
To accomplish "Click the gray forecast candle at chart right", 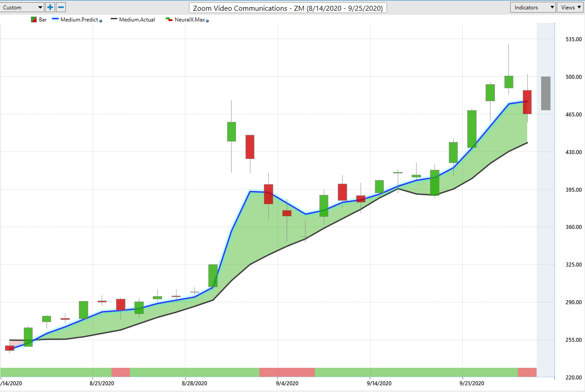I will 546,93.
